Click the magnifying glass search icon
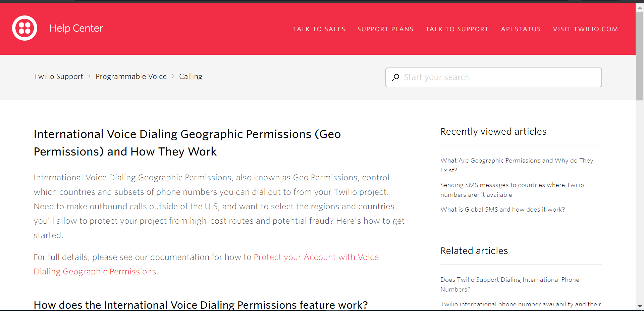The image size is (644, 311). 396,78
